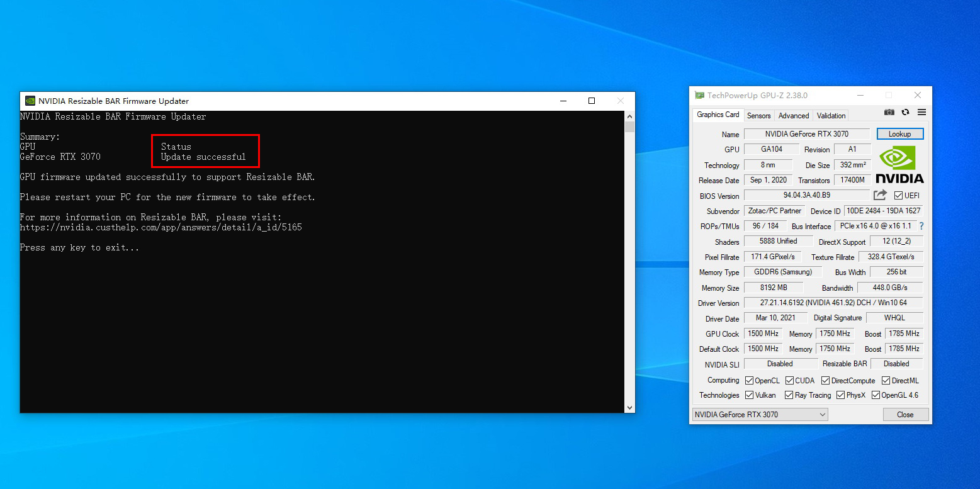The image size is (980, 489).
Task: Toggle the DirectCompute checkbox
Action: point(825,381)
